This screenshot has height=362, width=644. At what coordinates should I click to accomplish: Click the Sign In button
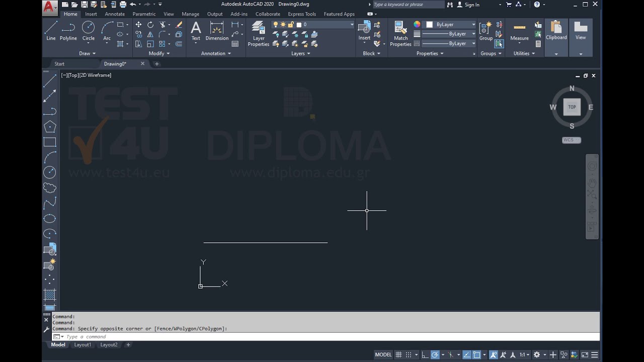468,5
